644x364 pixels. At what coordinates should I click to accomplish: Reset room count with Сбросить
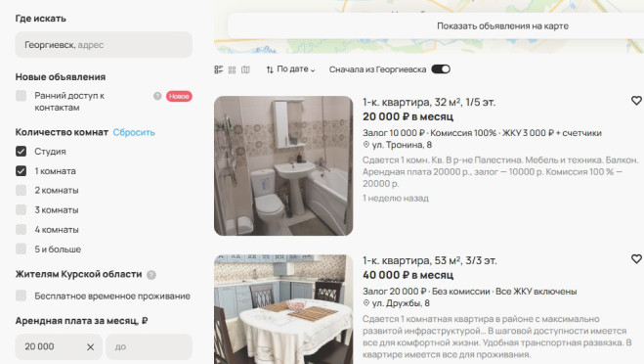pyautogui.click(x=134, y=132)
